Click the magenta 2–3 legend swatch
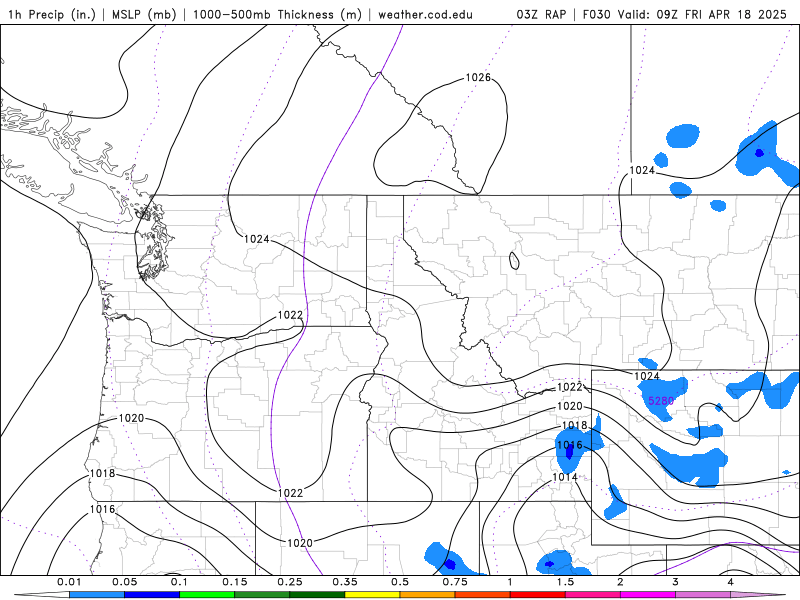Screen dimensions: 800x600 (x=648, y=595)
